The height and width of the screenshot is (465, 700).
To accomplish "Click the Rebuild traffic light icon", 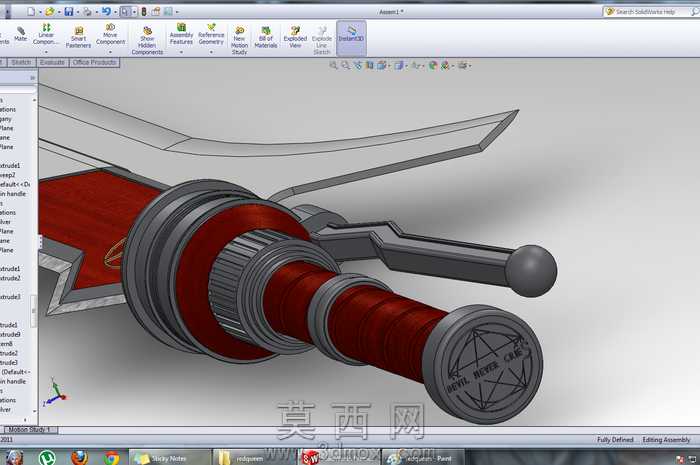I will 144,12.
